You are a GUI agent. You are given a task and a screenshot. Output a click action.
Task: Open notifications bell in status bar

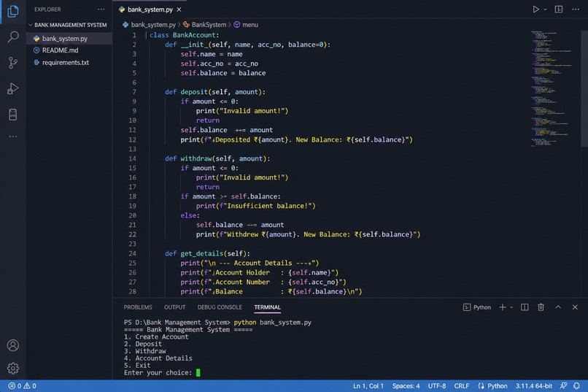pos(576,385)
